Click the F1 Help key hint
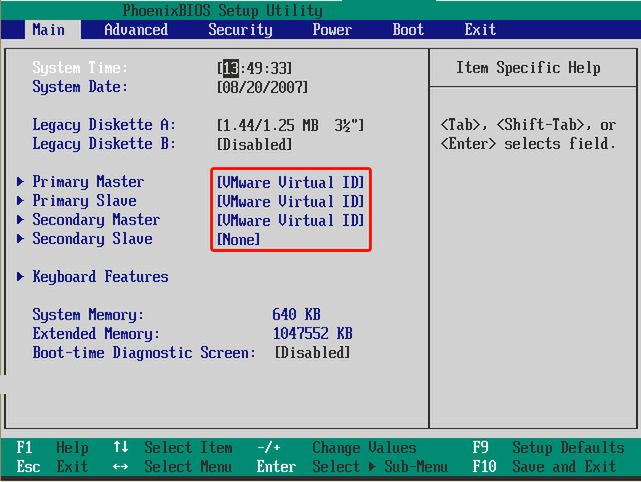Image resolution: width=641 pixels, height=482 pixels. click(x=52, y=448)
